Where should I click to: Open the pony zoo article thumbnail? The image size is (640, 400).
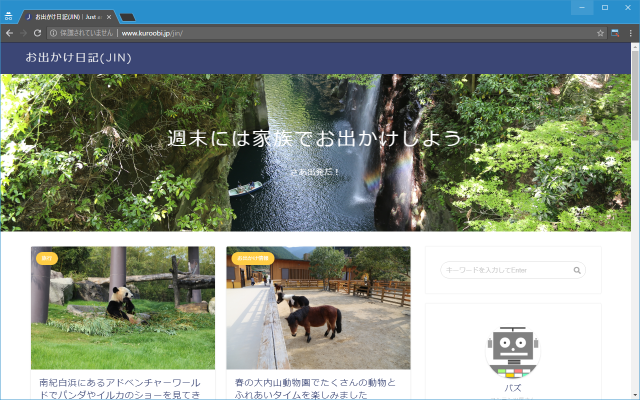[x=318, y=308]
